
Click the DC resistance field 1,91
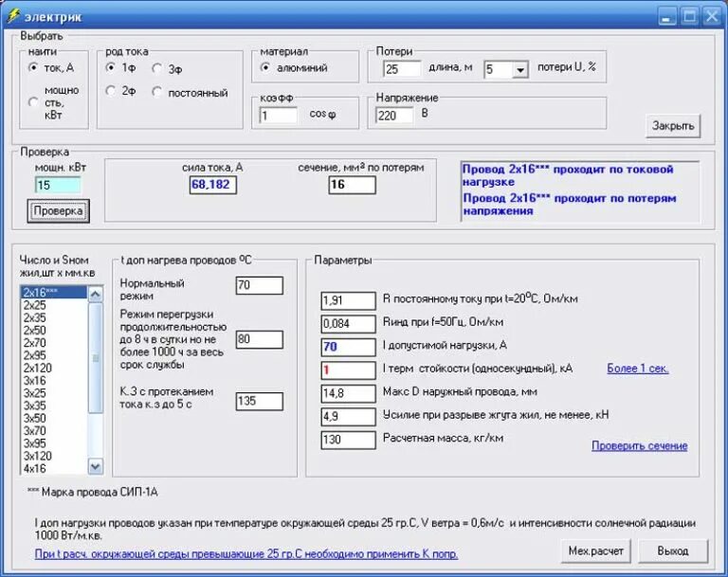click(348, 300)
